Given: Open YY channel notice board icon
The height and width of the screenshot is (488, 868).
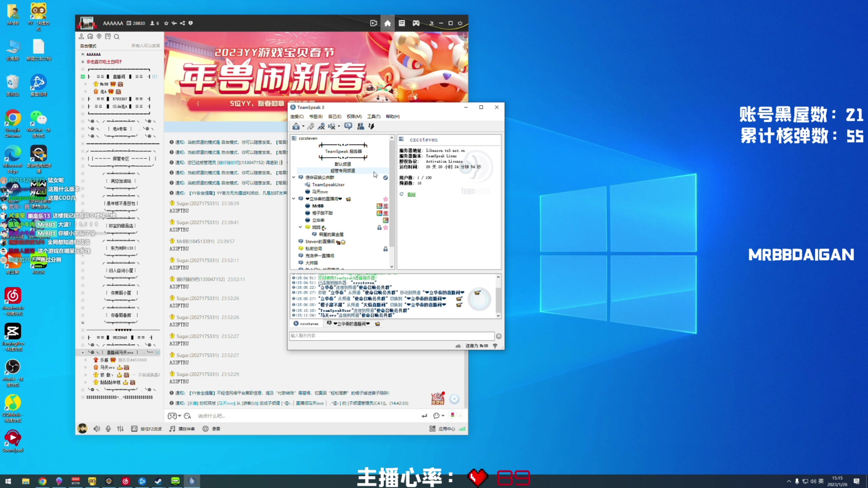Looking at the screenshot, I should coord(108,36).
